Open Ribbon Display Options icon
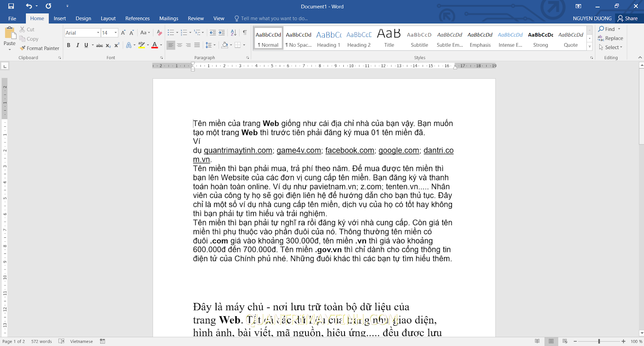644x346 pixels. 578,6
